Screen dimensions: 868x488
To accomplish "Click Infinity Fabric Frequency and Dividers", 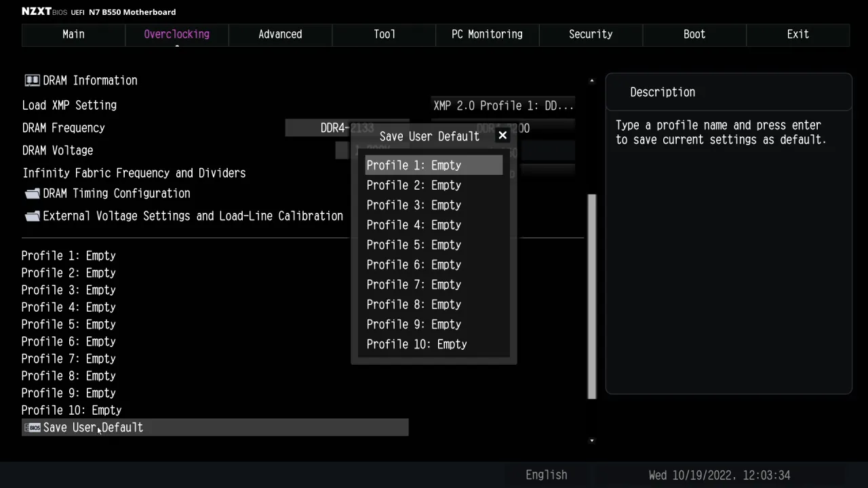I will coord(134,174).
